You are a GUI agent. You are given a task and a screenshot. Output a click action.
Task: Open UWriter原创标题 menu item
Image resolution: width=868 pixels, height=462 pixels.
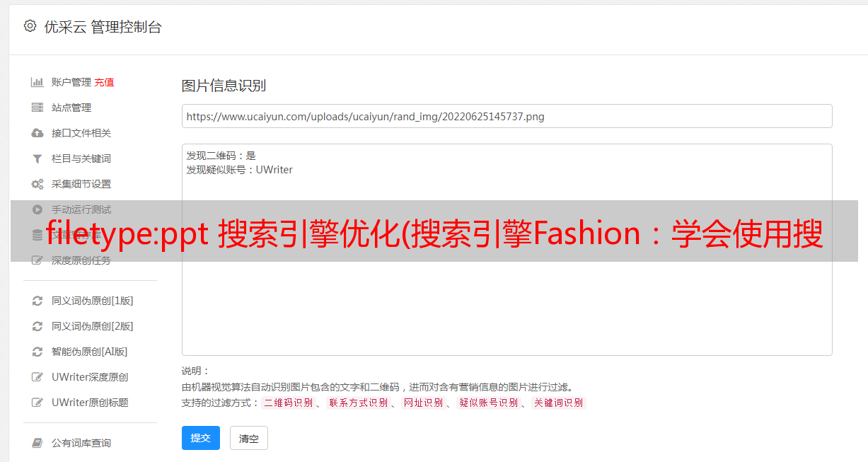coord(90,403)
